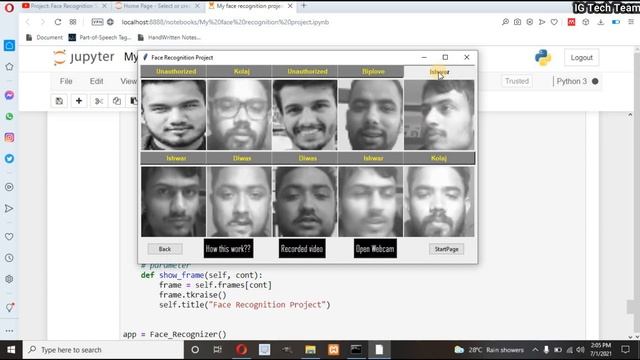Reload the current notebook page
Screen dimensions: 640x360
(x=58, y=22)
